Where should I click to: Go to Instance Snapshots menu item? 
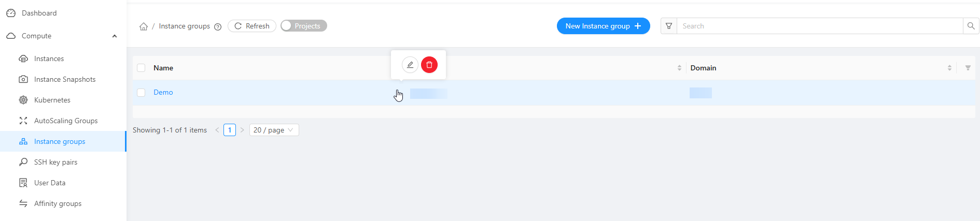pyautogui.click(x=64, y=79)
